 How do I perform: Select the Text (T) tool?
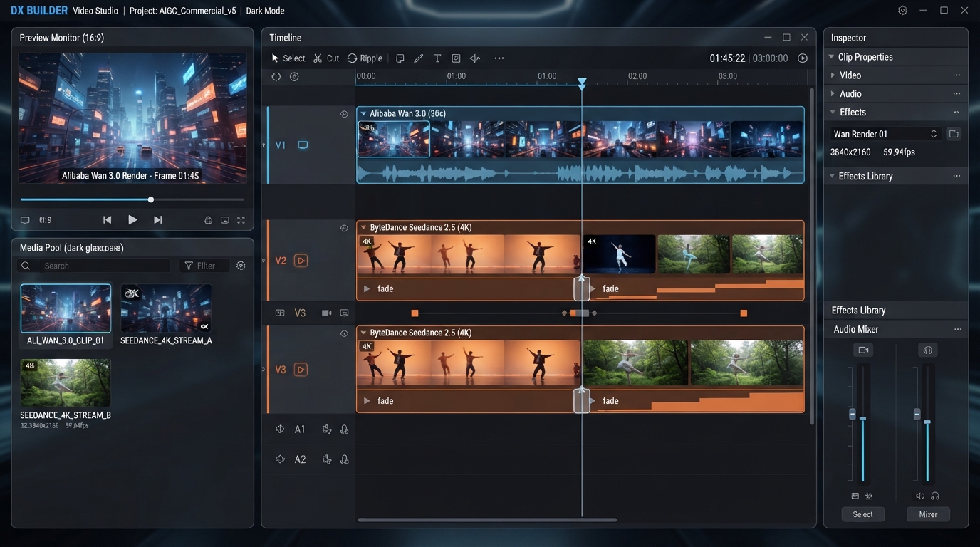pos(437,58)
